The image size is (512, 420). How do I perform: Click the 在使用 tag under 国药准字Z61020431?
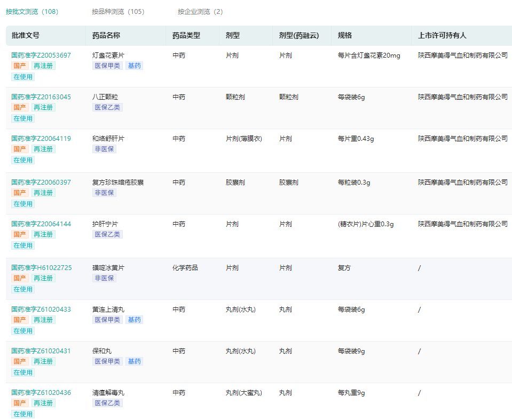pos(23,373)
